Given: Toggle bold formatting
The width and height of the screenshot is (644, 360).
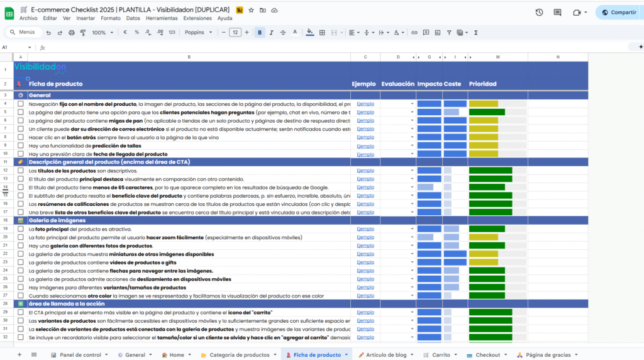Looking at the screenshot, I should coord(260,32).
